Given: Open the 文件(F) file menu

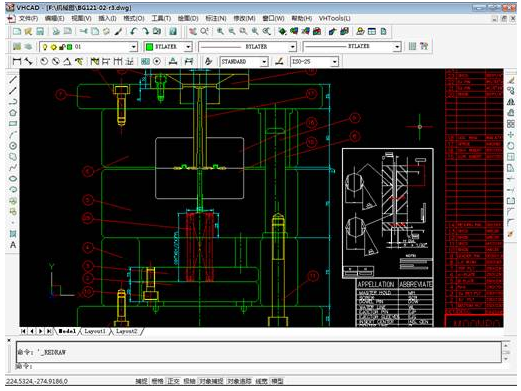Looking at the screenshot, I should pyautogui.click(x=28, y=18).
